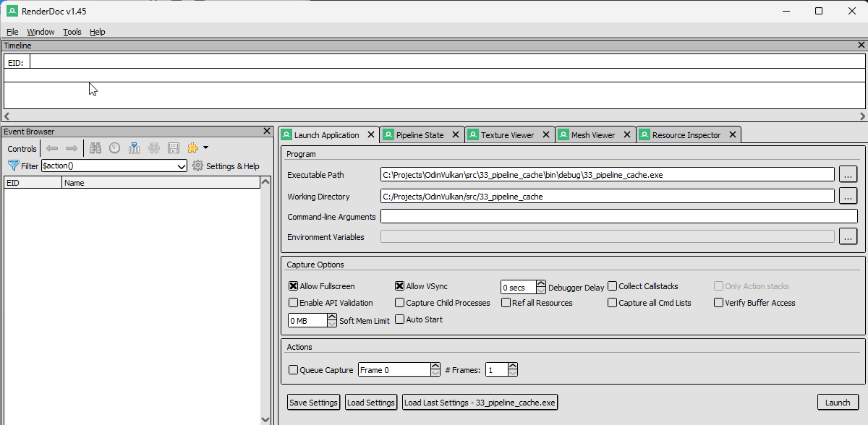The height and width of the screenshot is (425, 868).
Task: Edit Environment Variables with the ... button
Action: (848, 236)
